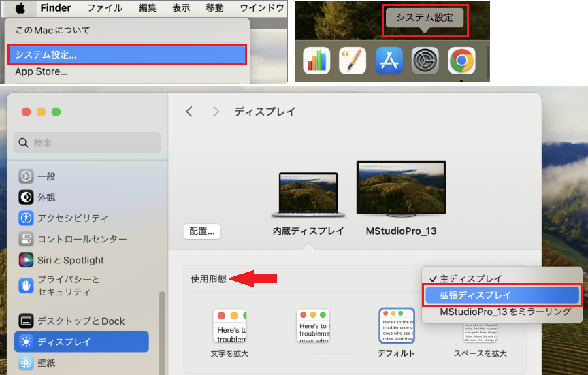The image size is (588, 375).
Task: Select the 内蔵ディスプレイ laptop thumbnail
Action: pos(308,195)
